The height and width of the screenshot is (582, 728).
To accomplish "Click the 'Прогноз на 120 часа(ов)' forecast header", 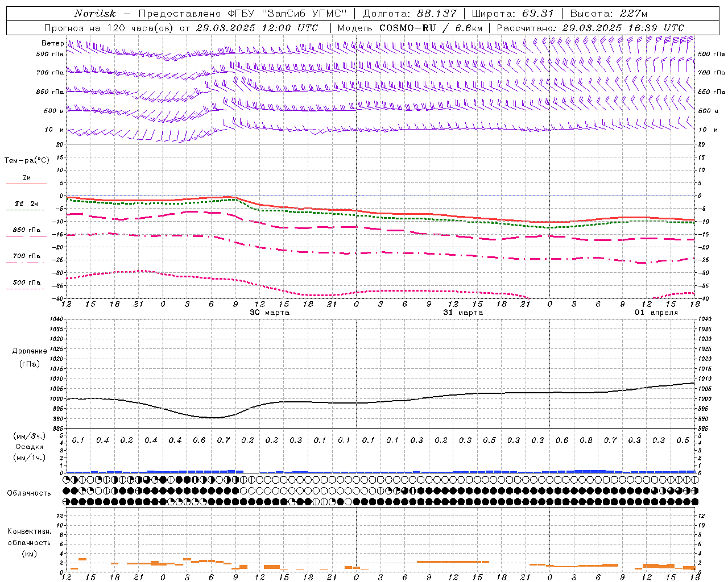I will (x=109, y=28).
